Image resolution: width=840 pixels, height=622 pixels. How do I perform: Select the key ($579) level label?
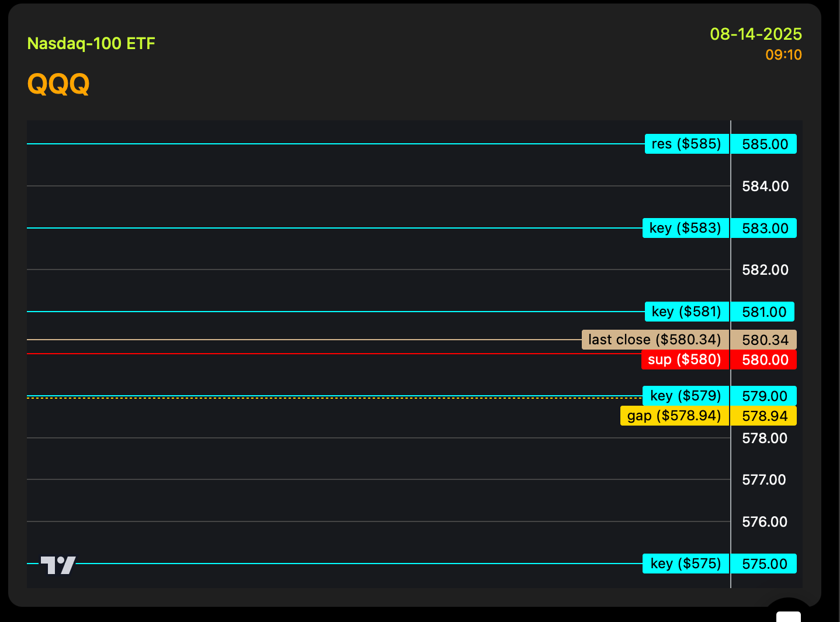(686, 396)
